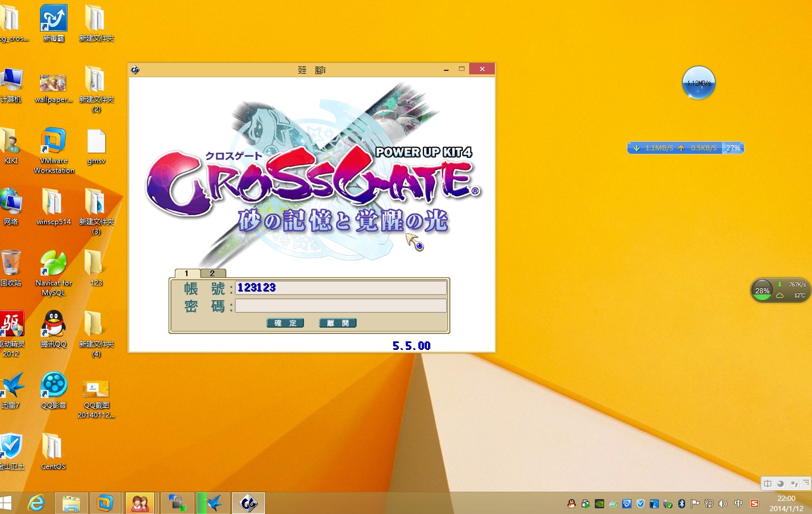Open the 腾讯QQ penguin desktop icon
812x514 pixels.
pos(54,325)
